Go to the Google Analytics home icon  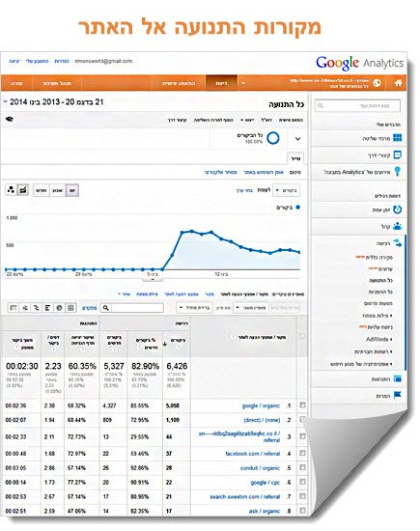click(398, 83)
